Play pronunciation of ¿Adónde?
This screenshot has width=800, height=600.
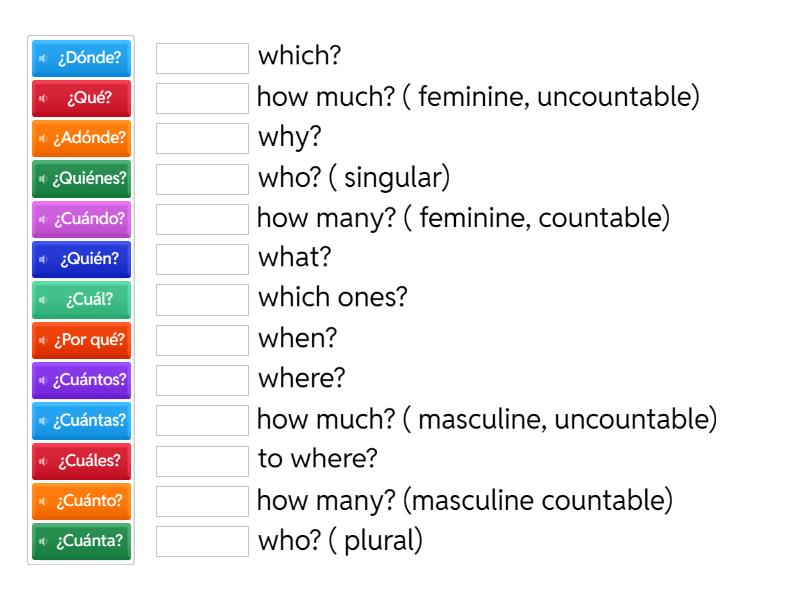(41, 138)
